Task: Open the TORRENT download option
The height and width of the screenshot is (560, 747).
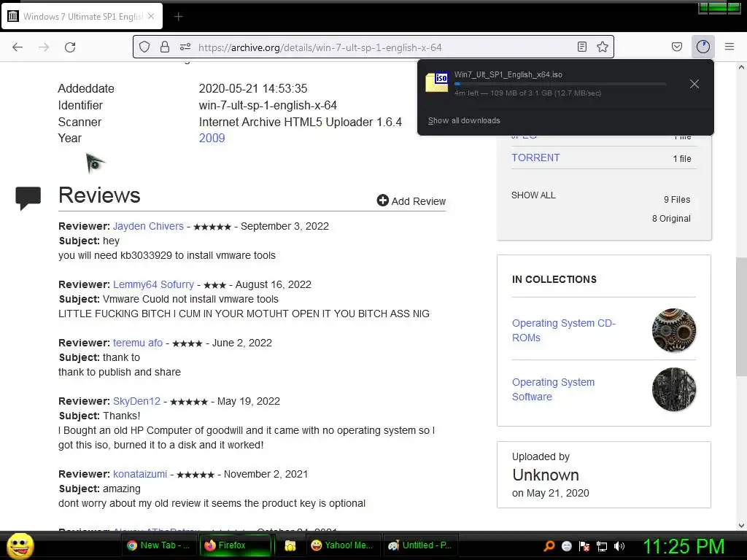Action: (x=535, y=157)
